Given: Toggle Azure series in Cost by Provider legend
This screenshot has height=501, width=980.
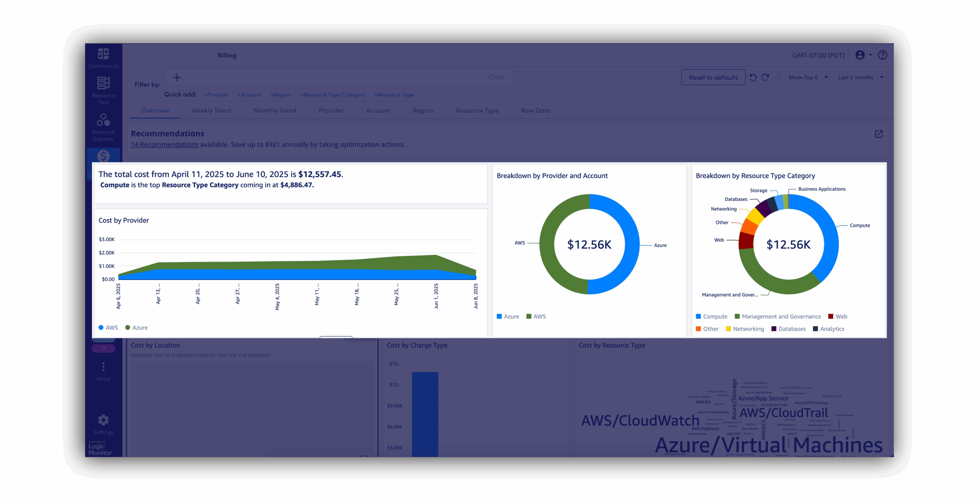Looking at the screenshot, I should [x=136, y=328].
